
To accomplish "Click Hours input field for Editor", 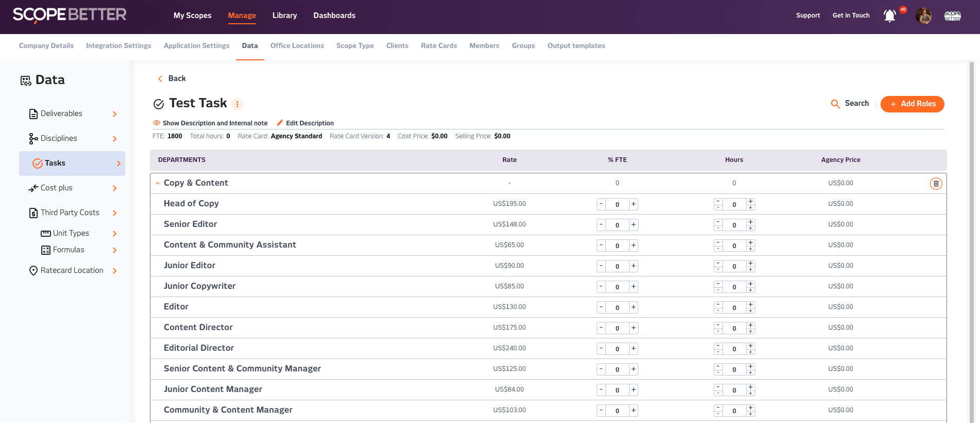I will tap(734, 307).
